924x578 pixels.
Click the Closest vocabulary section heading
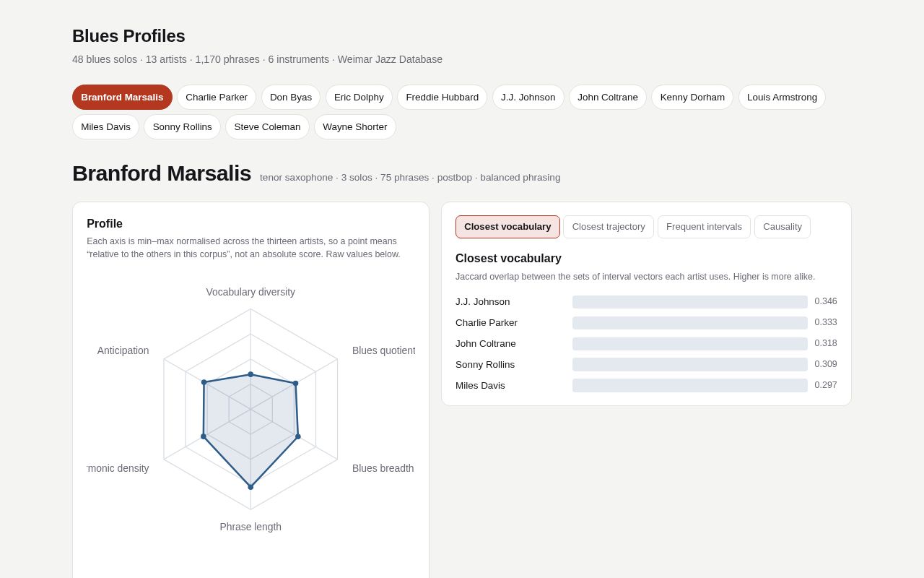click(508, 259)
